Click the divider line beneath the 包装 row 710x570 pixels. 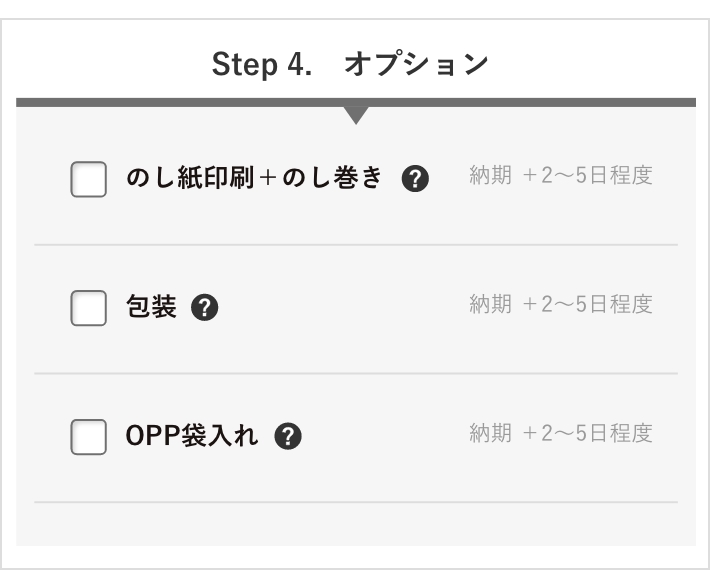[356, 374]
